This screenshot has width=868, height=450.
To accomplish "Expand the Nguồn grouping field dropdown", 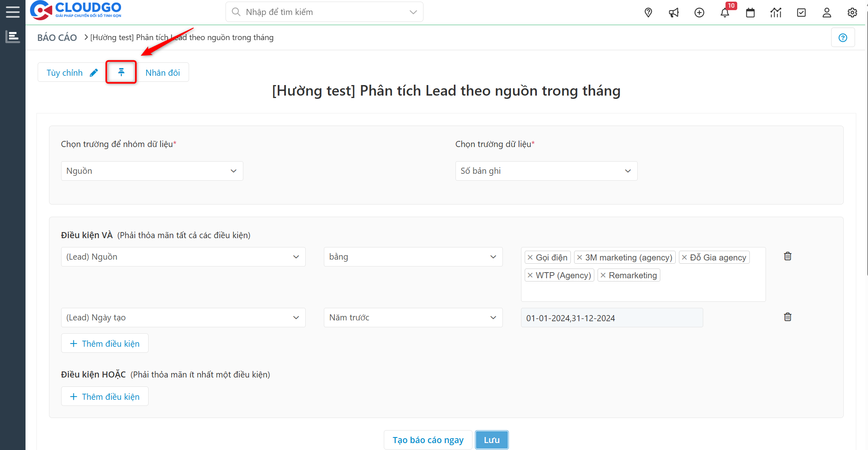I will click(x=152, y=171).
